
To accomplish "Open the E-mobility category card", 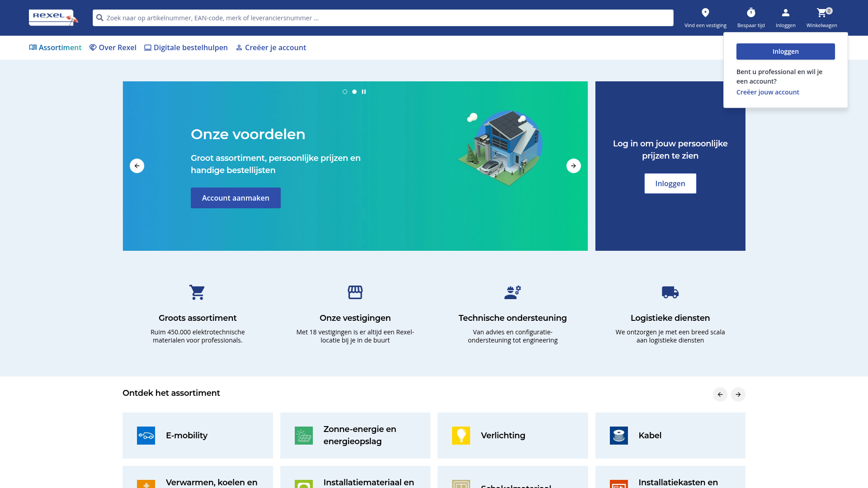I will (198, 436).
